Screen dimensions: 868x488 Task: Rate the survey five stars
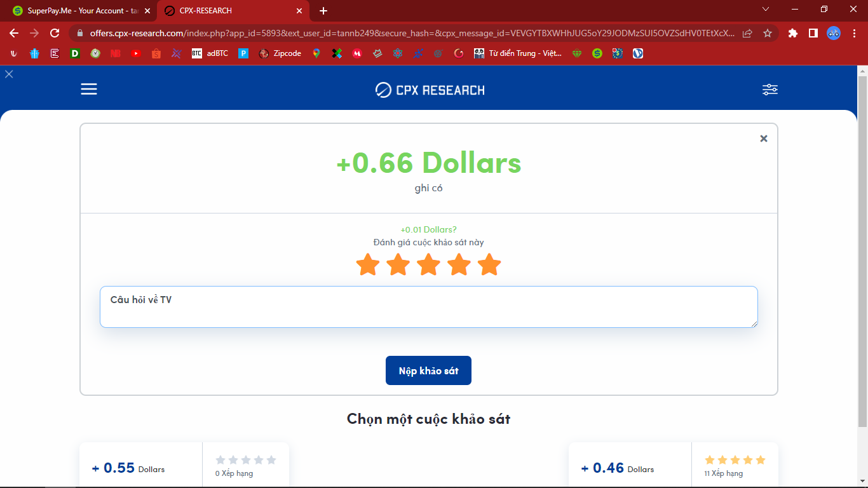click(x=489, y=264)
